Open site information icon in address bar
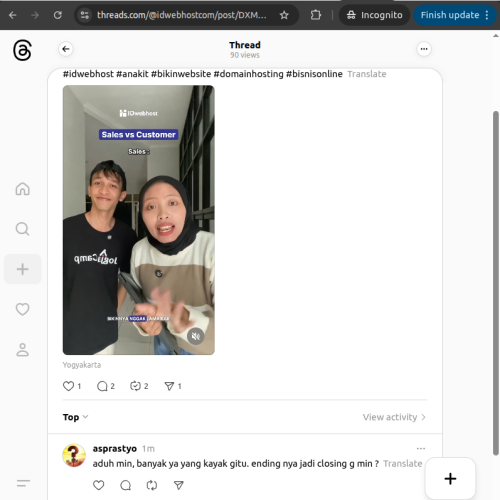The width and height of the screenshot is (500, 500). tap(85, 15)
